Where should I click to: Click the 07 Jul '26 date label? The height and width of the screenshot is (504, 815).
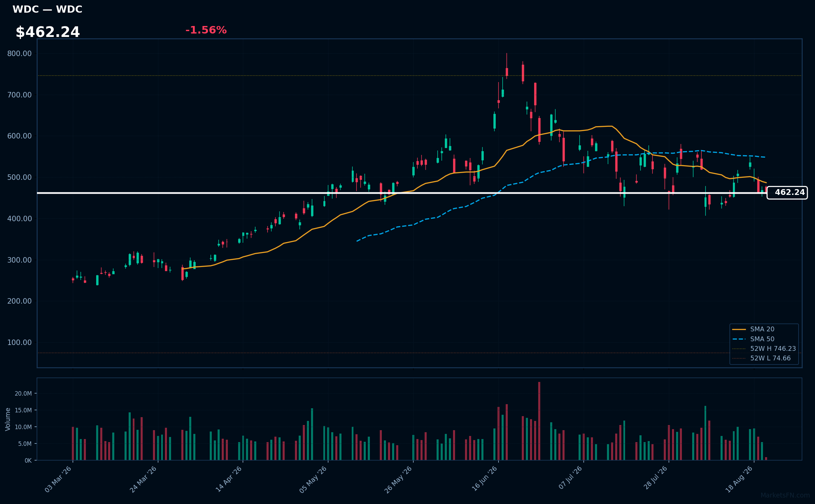coord(570,478)
